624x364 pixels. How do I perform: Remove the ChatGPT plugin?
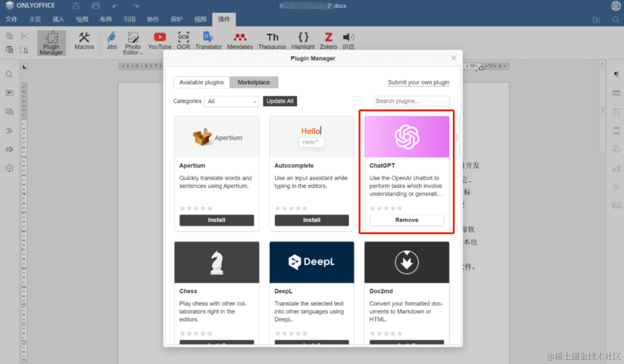click(407, 220)
